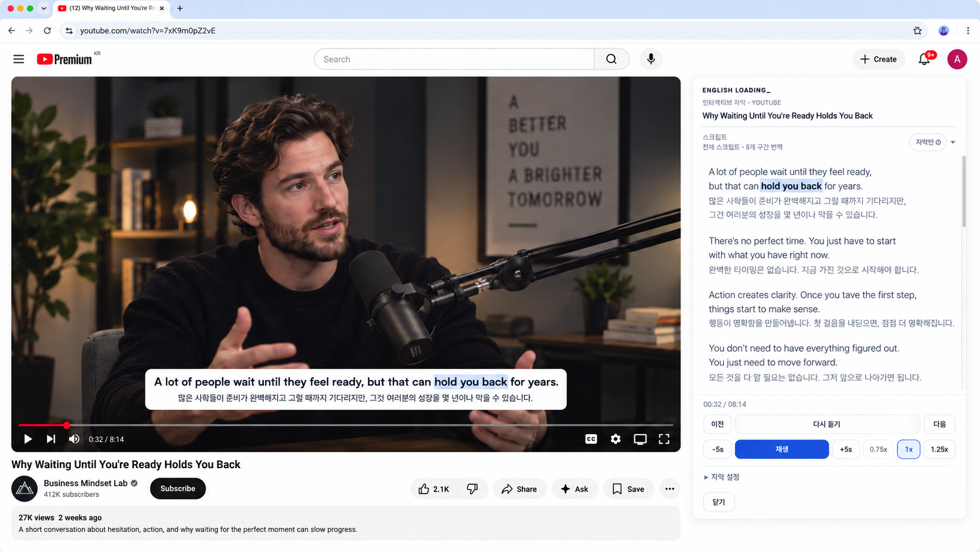980x552 pixels.
Task: Select transcript line "You don't need to have everything"
Action: pyautogui.click(x=804, y=355)
